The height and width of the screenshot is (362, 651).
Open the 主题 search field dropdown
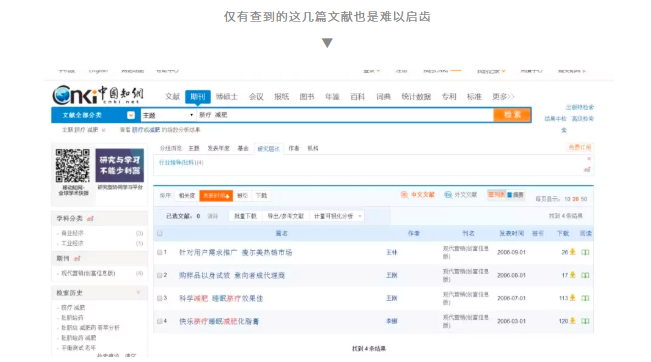(168, 115)
